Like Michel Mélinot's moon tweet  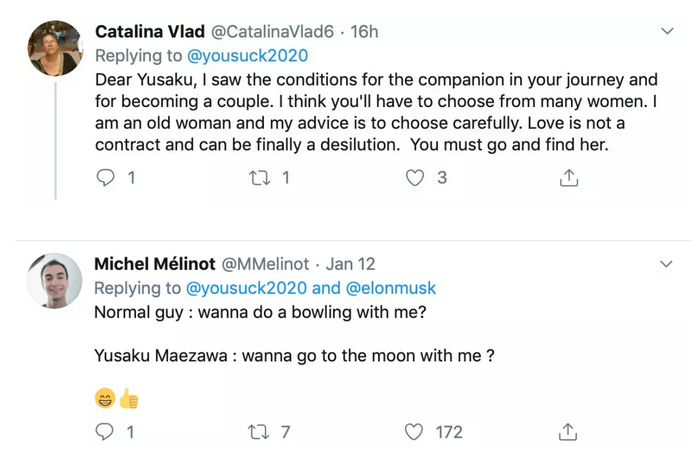pyautogui.click(x=414, y=432)
